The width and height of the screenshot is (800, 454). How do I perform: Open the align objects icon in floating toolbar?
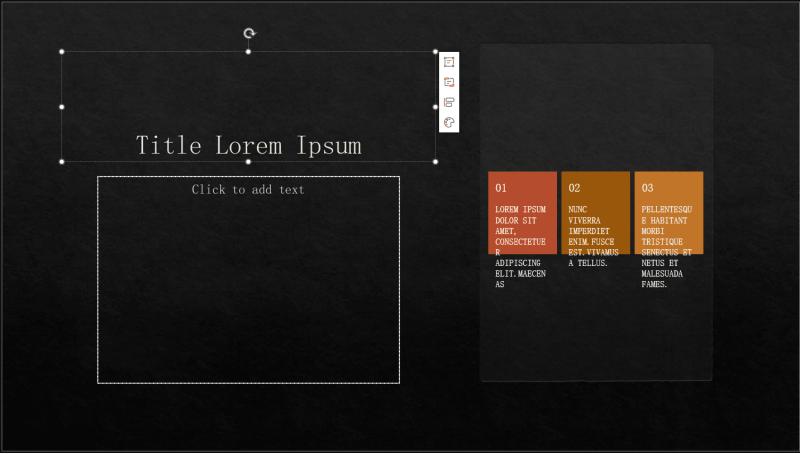(x=449, y=102)
